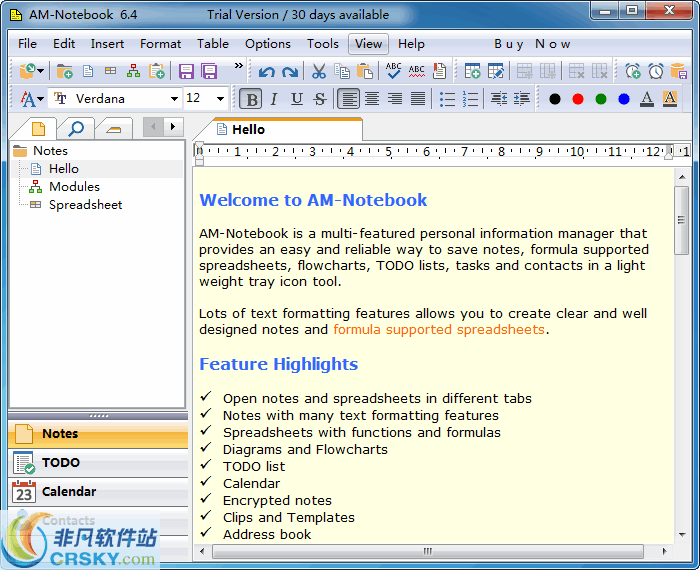This screenshot has height=570, width=700.
Task: Click the Cut scissors icon
Action: 318,71
